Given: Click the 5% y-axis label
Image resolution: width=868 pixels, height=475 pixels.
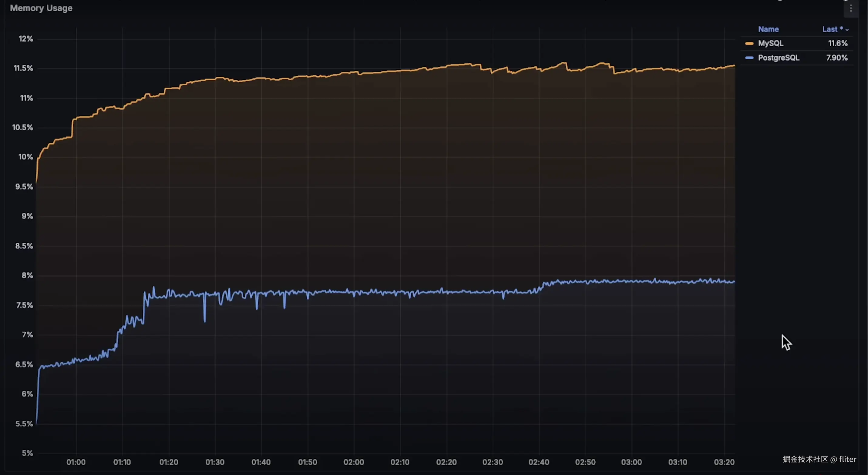Looking at the screenshot, I should pos(27,453).
